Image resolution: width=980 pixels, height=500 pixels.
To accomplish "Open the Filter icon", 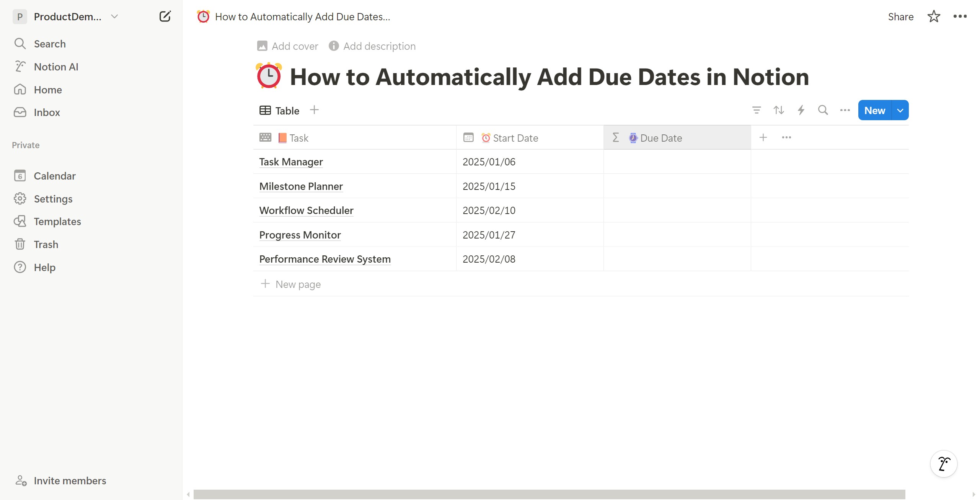I will 756,110.
